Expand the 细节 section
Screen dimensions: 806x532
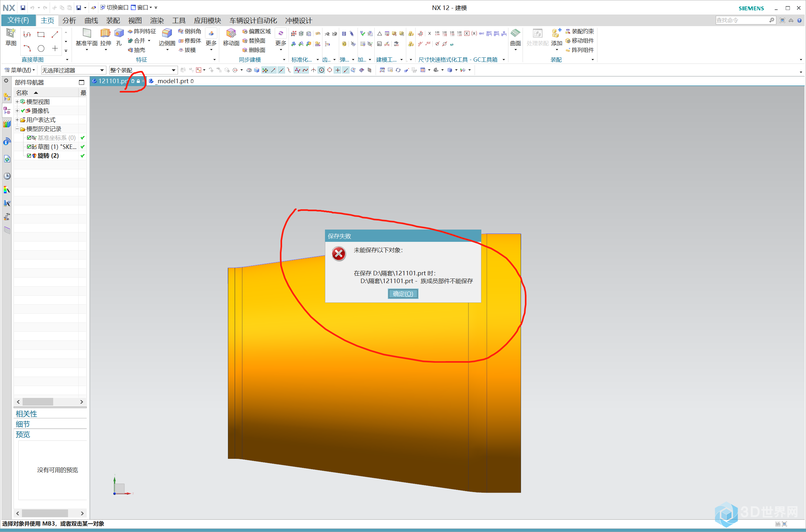(23, 424)
